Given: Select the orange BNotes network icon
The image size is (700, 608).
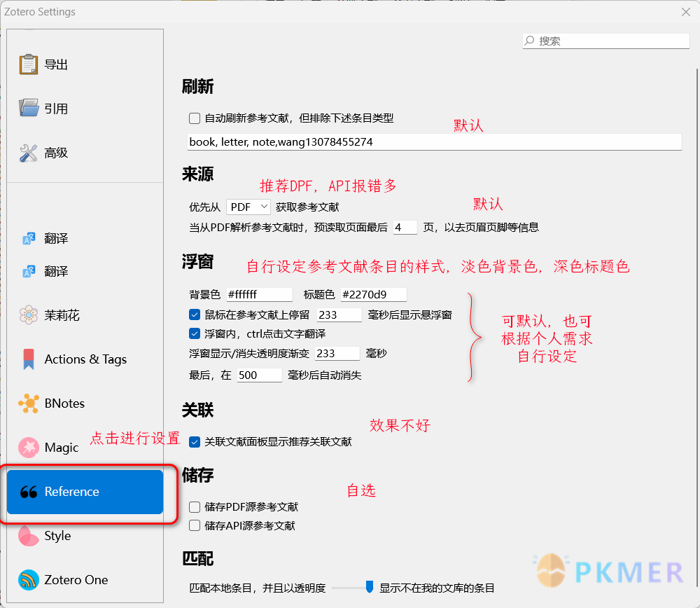Looking at the screenshot, I should (x=29, y=403).
